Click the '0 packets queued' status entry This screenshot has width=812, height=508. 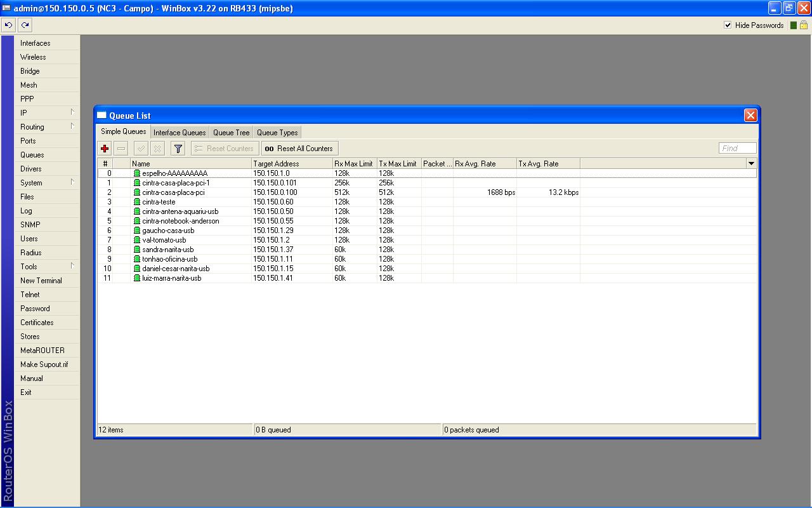click(471, 430)
